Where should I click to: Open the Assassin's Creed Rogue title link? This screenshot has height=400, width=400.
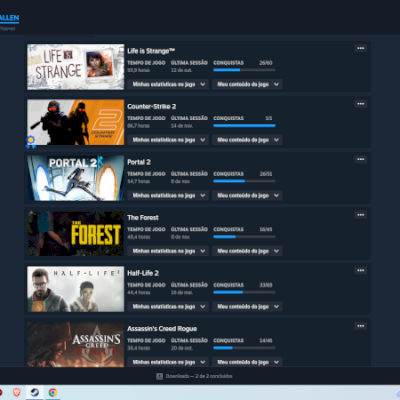point(162,329)
